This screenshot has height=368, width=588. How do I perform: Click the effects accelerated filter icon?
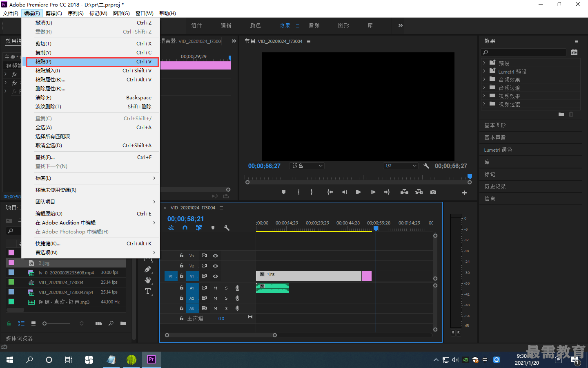[574, 52]
